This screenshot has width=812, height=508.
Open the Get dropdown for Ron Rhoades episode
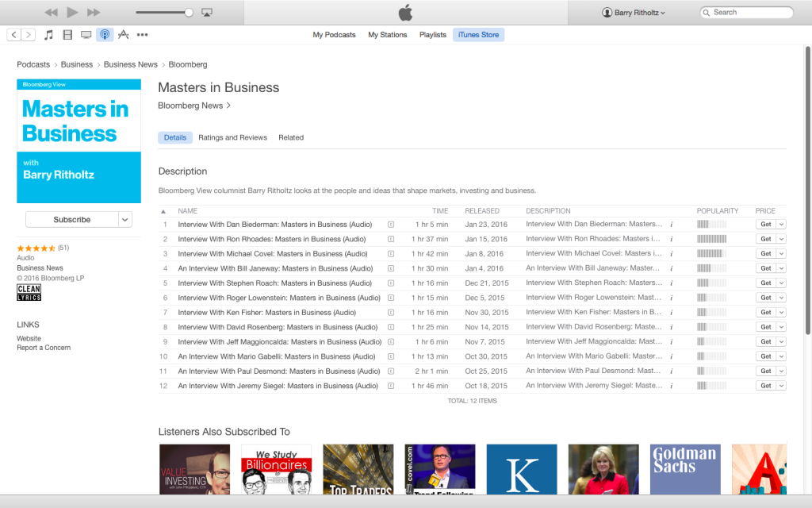coord(781,239)
